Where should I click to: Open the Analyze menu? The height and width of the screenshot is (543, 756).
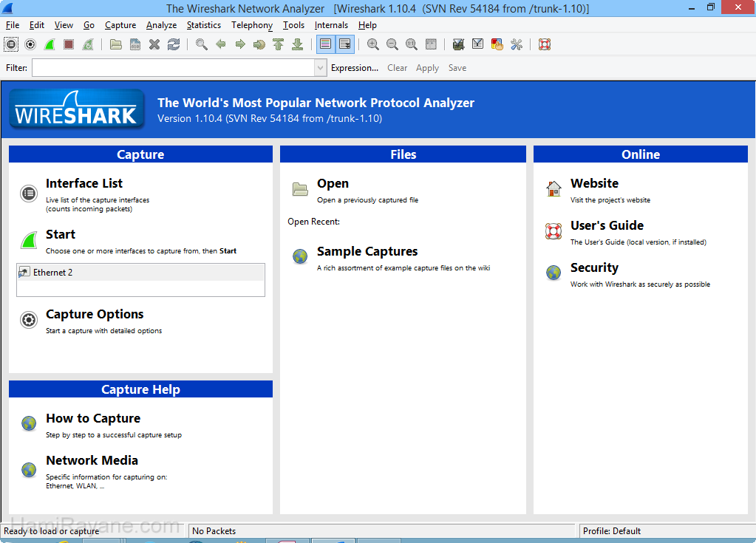point(162,25)
